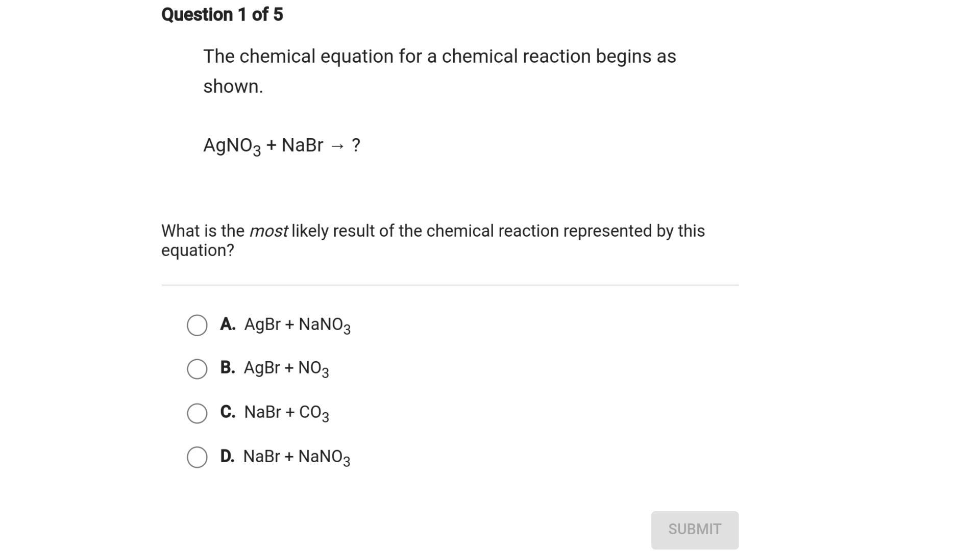Click the answer text AgBr + NO3
This screenshot has width=980, height=551.
[286, 368]
